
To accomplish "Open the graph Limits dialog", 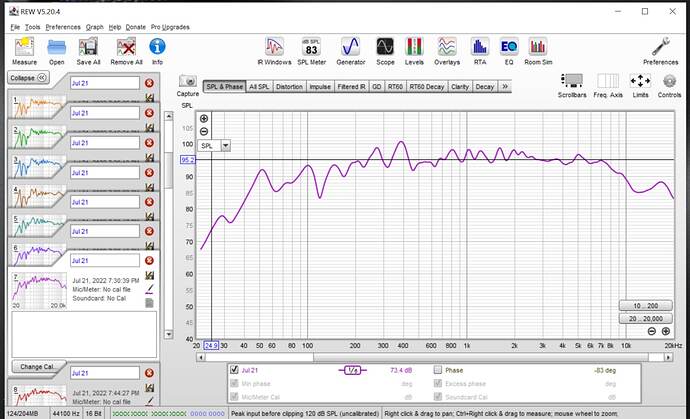I will pyautogui.click(x=640, y=85).
